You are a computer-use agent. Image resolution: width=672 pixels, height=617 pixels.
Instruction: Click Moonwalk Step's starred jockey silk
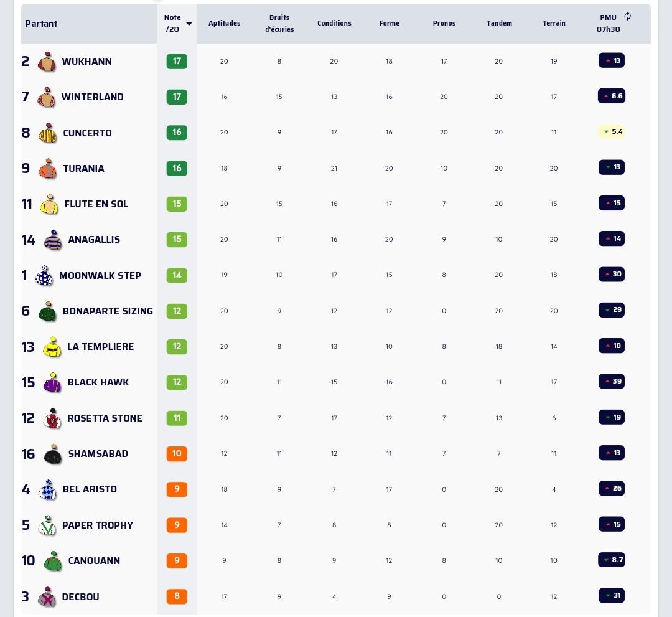[x=44, y=276]
